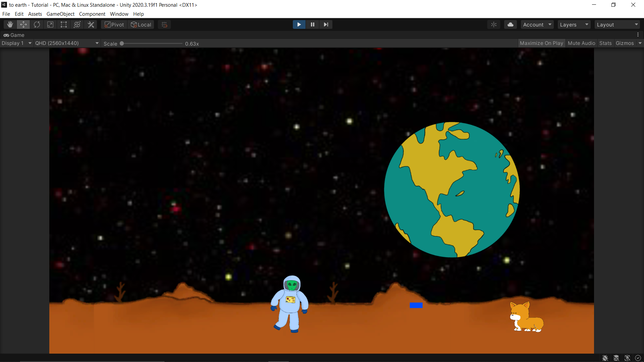The width and height of the screenshot is (644, 362).
Task: Click the Scale slider handle
Action: point(122,44)
